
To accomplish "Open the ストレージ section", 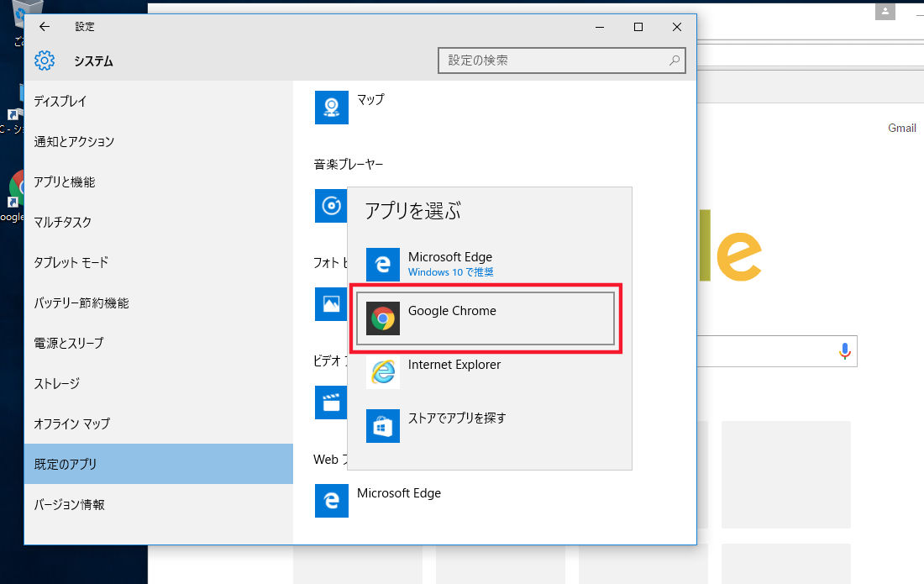I will click(159, 384).
